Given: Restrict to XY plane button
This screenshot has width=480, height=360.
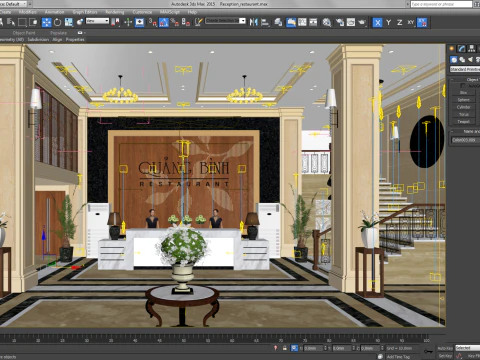Looking at the screenshot, I should [411, 22].
